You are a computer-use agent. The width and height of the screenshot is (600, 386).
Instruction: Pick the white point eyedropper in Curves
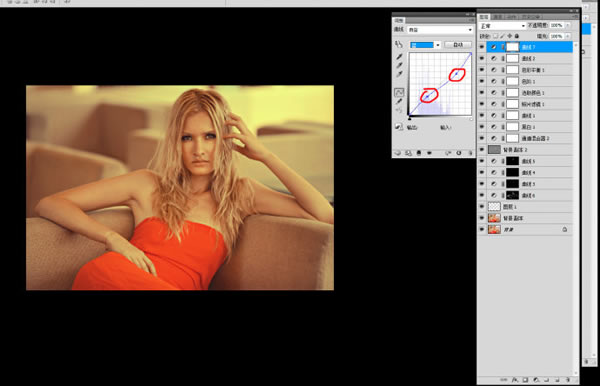point(399,74)
